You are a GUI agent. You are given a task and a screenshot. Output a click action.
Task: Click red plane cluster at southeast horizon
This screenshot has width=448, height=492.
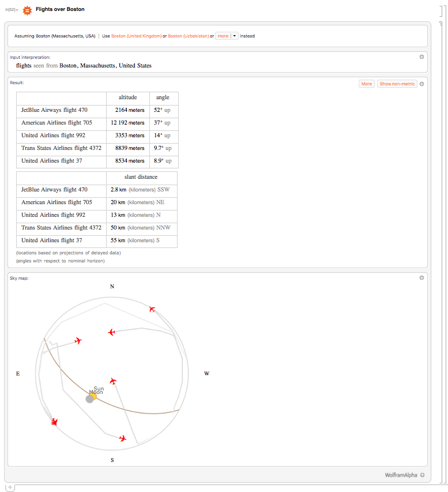54,422
